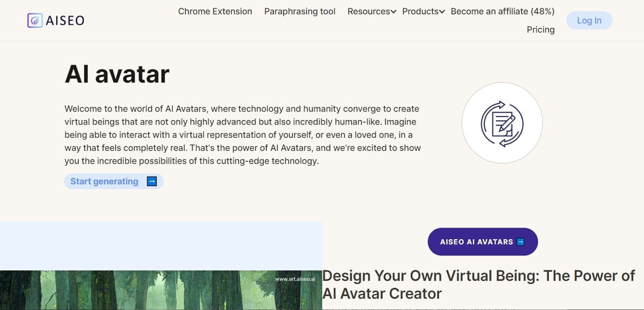
Task: Click the arrow icon in AISEO AI AVATARS button
Action: point(520,242)
